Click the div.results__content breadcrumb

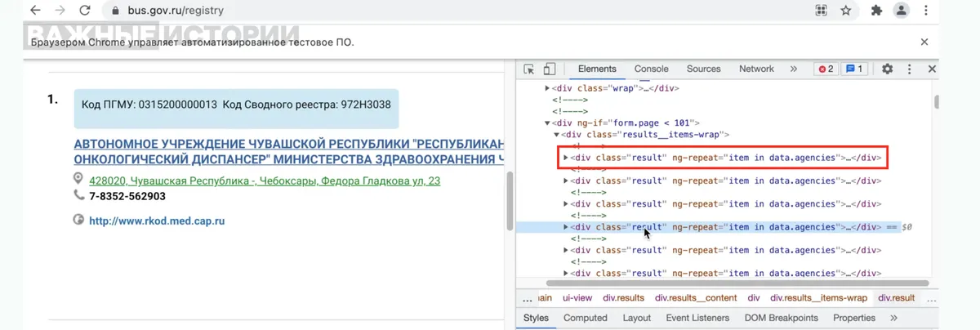pyautogui.click(x=696, y=298)
